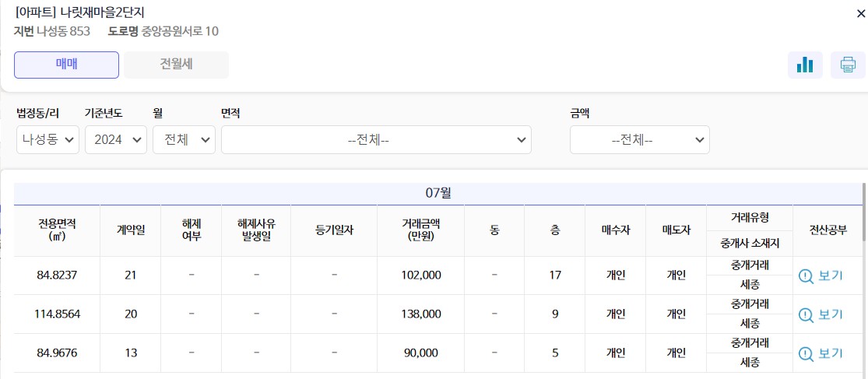Screen dimensions: 868x379
Task: Click floor value 17
Action: point(555,275)
